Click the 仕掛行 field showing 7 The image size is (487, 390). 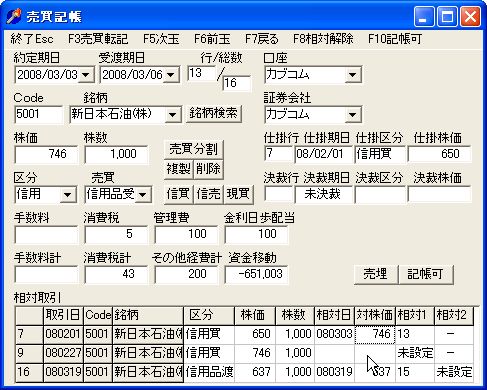coord(278,154)
